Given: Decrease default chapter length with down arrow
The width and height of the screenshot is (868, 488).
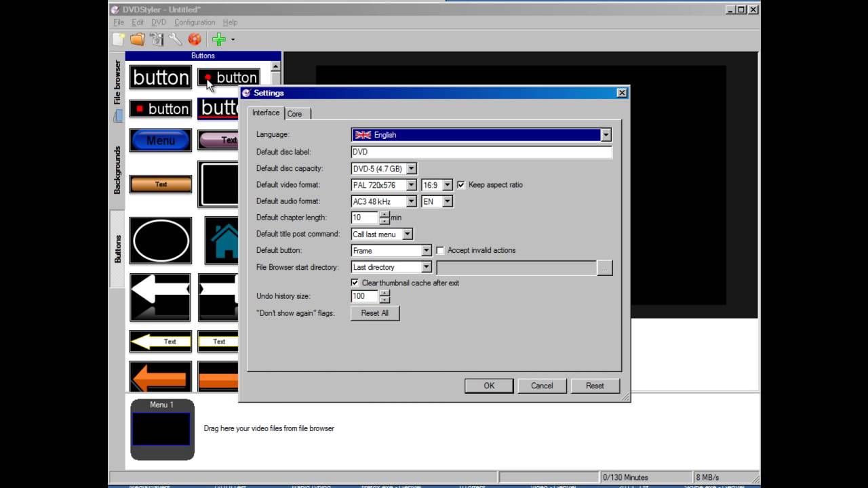Looking at the screenshot, I should click(384, 221).
